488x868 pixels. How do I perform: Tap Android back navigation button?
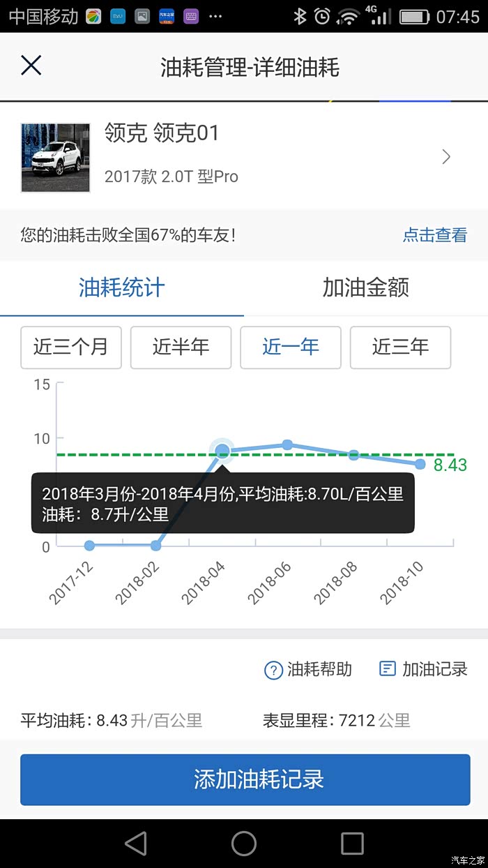pyautogui.click(x=136, y=844)
